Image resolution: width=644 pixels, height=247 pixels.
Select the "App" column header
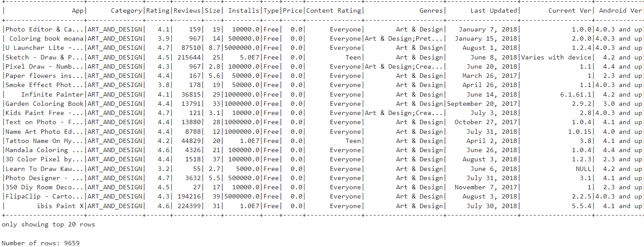click(x=78, y=11)
